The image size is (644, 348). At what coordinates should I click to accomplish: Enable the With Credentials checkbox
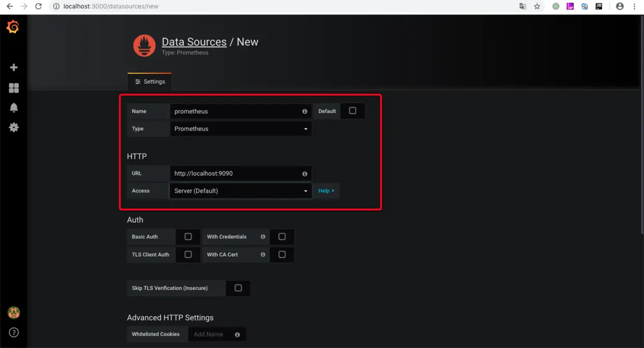(x=282, y=236)
